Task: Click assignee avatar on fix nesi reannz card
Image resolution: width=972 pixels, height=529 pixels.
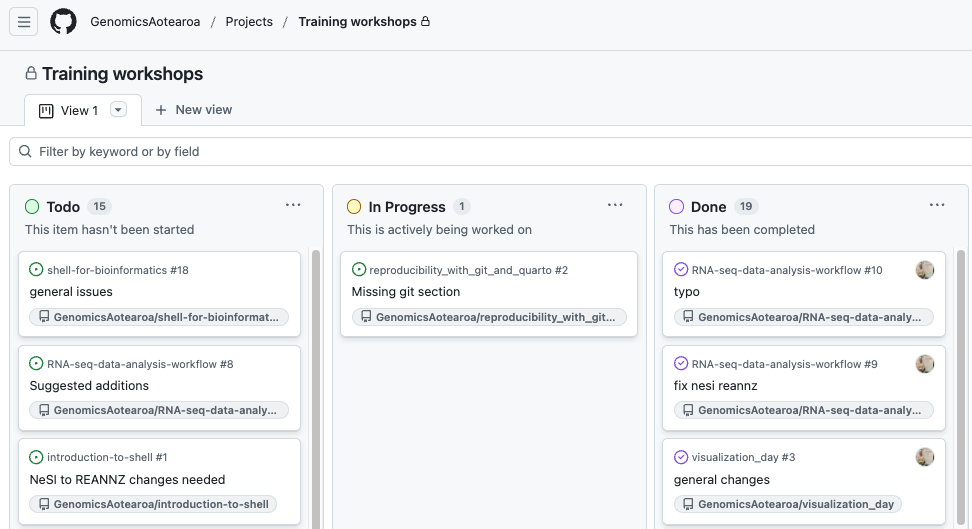Action: pyautogui.click(x=925, y=364)
